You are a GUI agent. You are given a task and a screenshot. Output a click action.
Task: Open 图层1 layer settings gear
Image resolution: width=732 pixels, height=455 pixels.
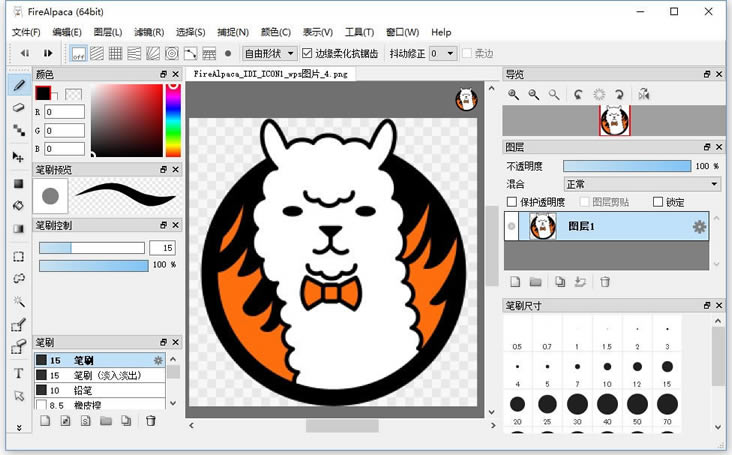[699, 227]
